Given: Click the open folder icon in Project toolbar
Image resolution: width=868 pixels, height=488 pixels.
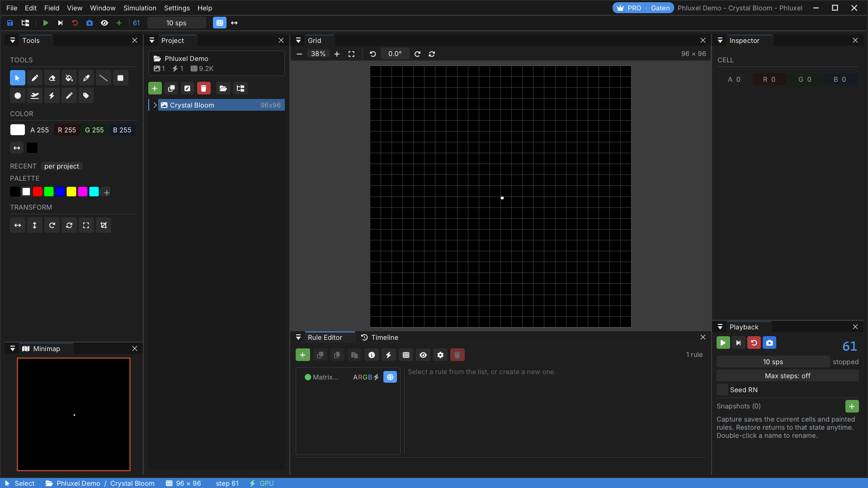Looking at the screenshot, I should pos(223,89).
